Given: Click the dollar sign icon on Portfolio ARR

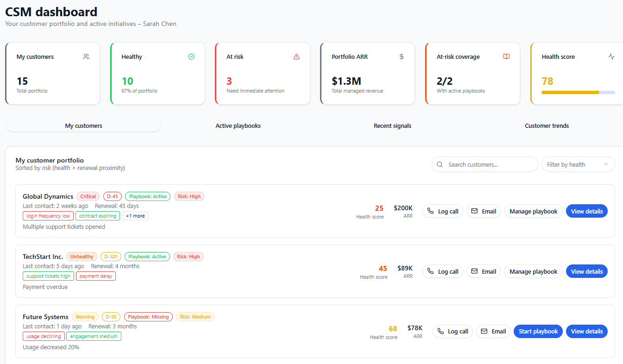Looking at the screenshot, I should pyautogui.click(x=402, y=56).
